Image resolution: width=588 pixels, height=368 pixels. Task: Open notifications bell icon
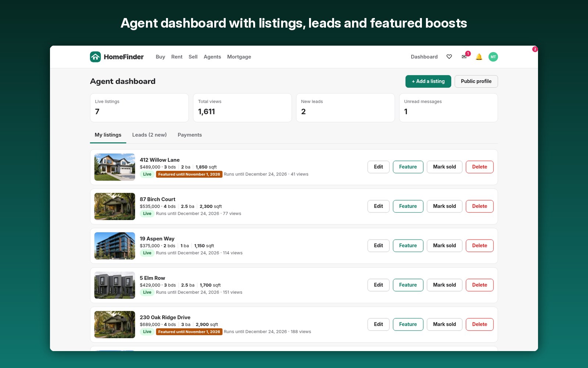click(479, 57)
